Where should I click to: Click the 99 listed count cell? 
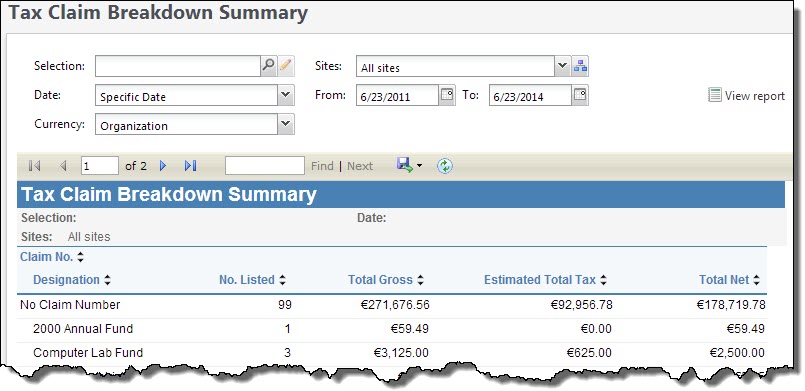(x=284, y=305)
